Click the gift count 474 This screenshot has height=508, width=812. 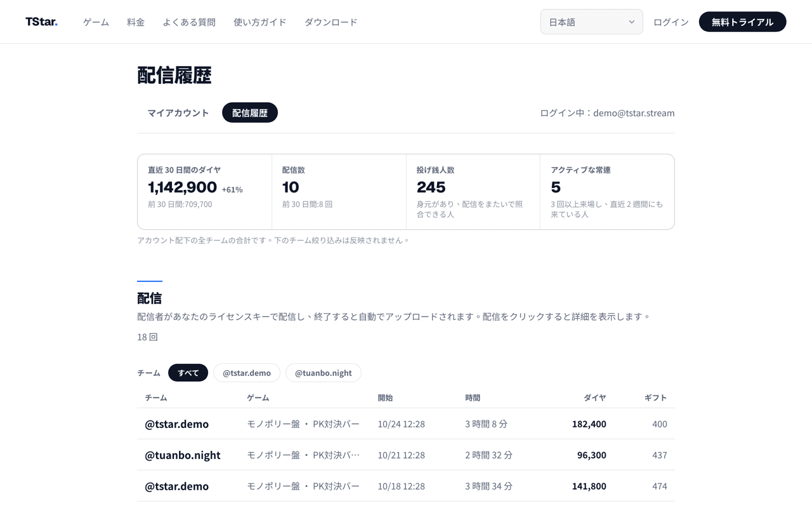660,486
